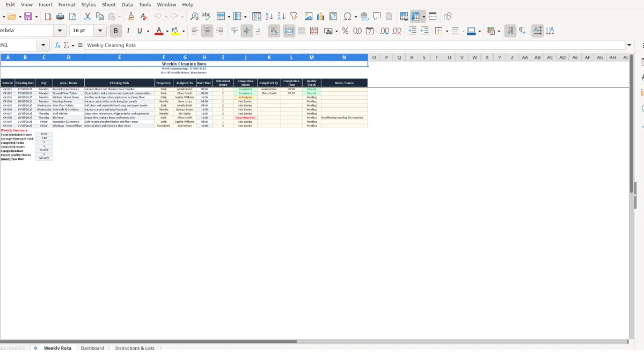Click the Save document icon
The height and width of the screenshot is (362, 644).
(x=28, y=17)
